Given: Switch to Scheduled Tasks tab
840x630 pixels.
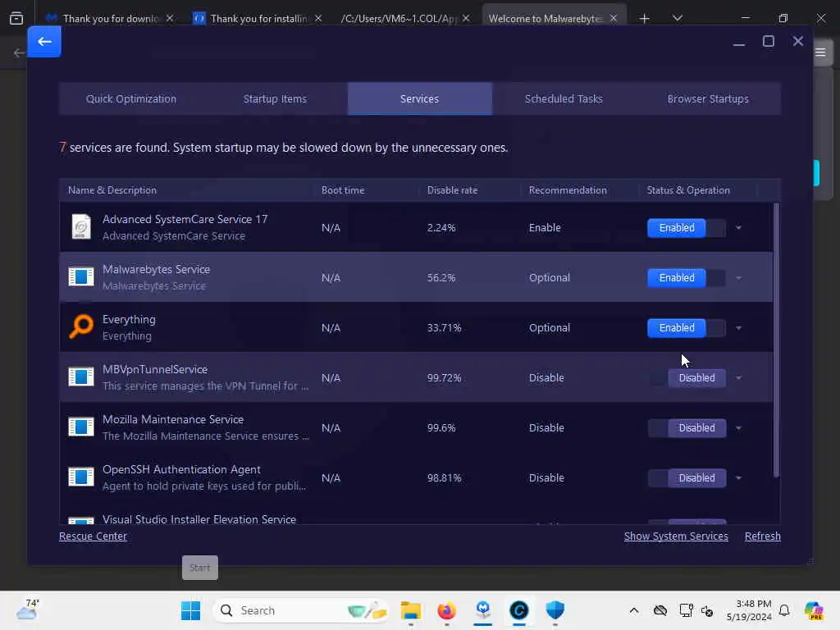Looking at the screenshot, I should [x=564, y=98].
